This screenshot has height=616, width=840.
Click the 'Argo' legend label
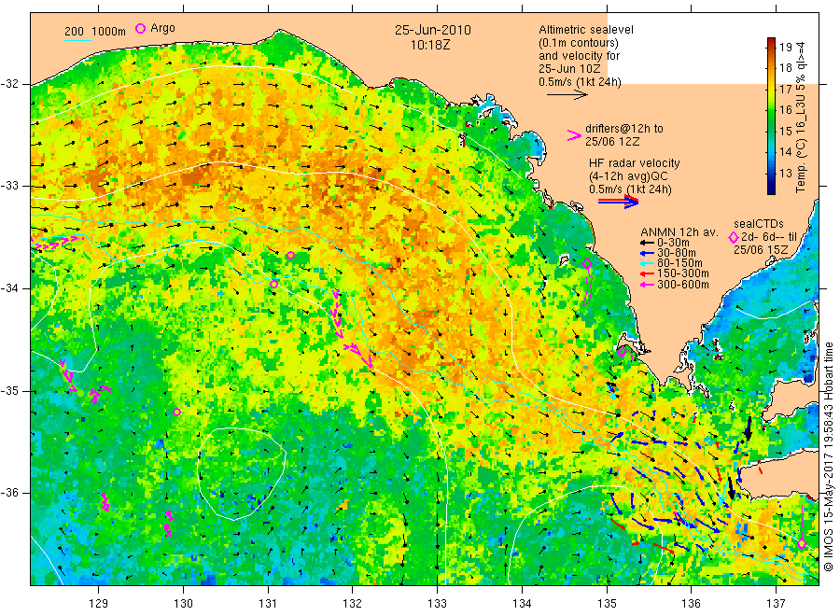pos(162,28)
